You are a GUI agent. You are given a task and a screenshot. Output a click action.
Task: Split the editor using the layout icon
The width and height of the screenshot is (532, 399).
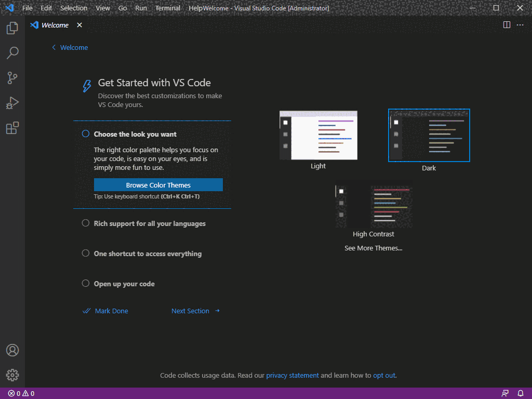pos(506,24)
